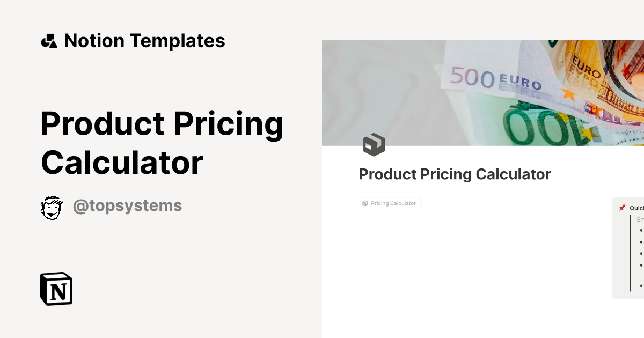Click the @topsystems author link

pos(128,205)
